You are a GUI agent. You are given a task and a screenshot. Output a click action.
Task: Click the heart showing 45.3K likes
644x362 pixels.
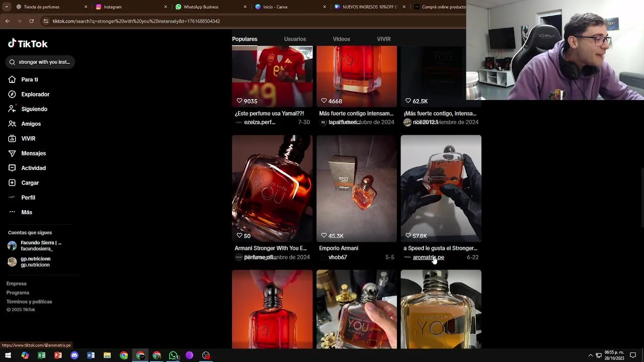tap(324, 236)
